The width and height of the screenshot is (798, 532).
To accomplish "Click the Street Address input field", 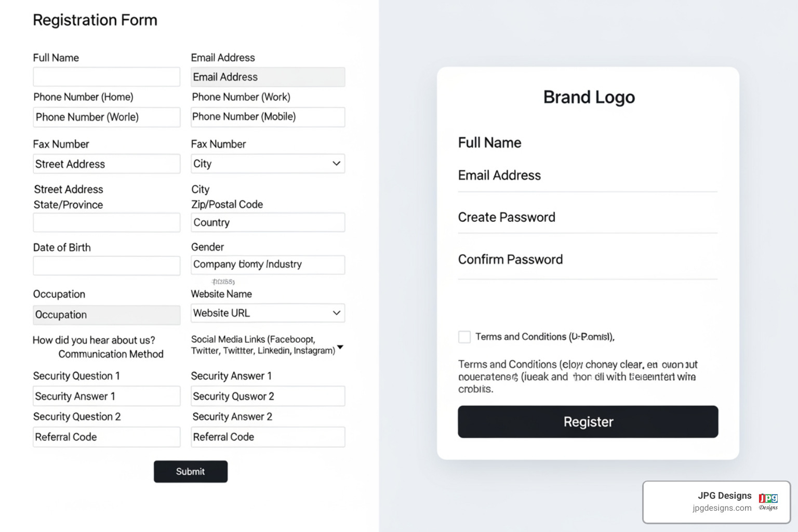I will (106, 164).
